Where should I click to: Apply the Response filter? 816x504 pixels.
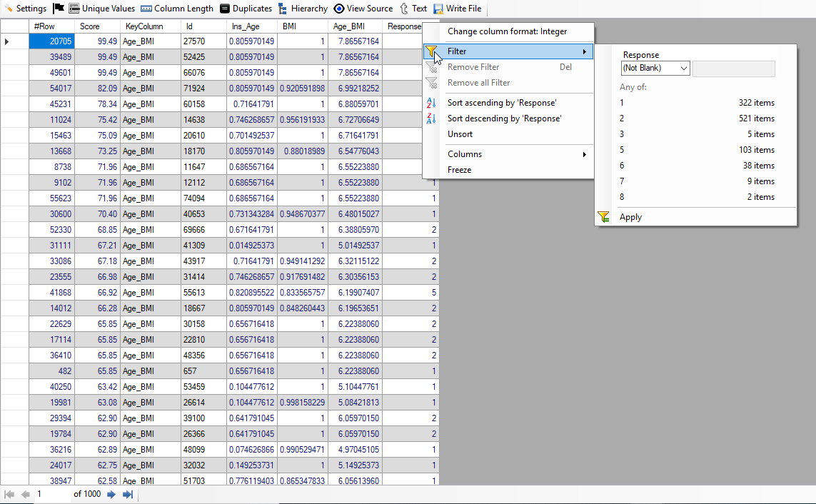click(630, 217)
